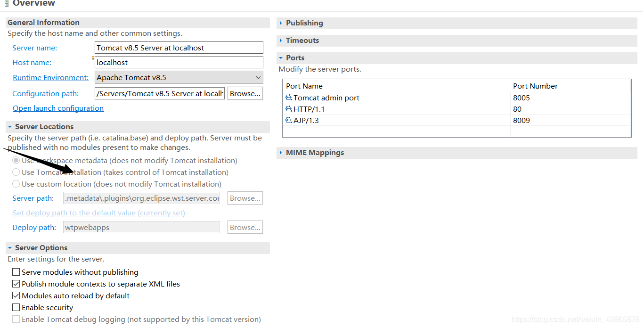Select the port number 8009 cell
The width and height of the screenshot is (644, 328).
(x=522, y=120)
